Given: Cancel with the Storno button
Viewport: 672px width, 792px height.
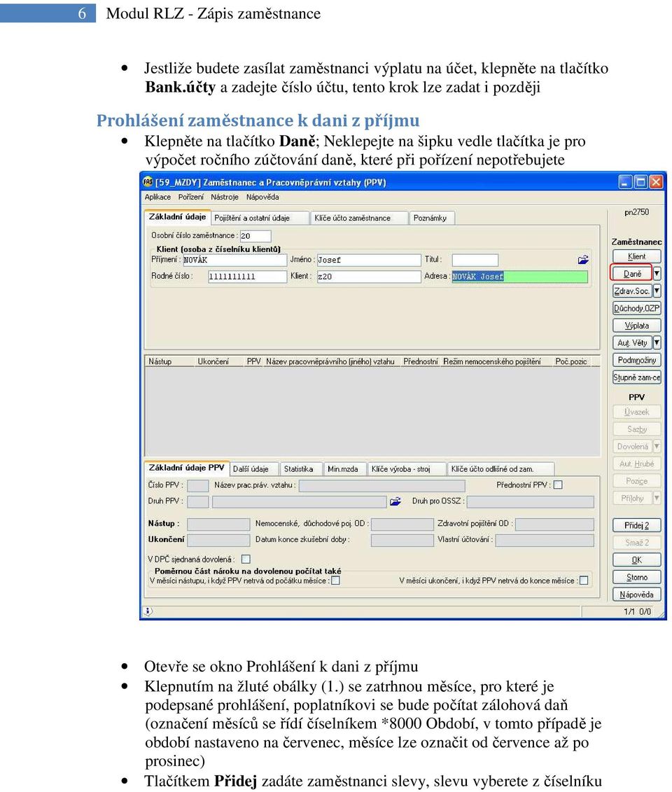Looking at the screenshot, I should (x=636, y=577).
